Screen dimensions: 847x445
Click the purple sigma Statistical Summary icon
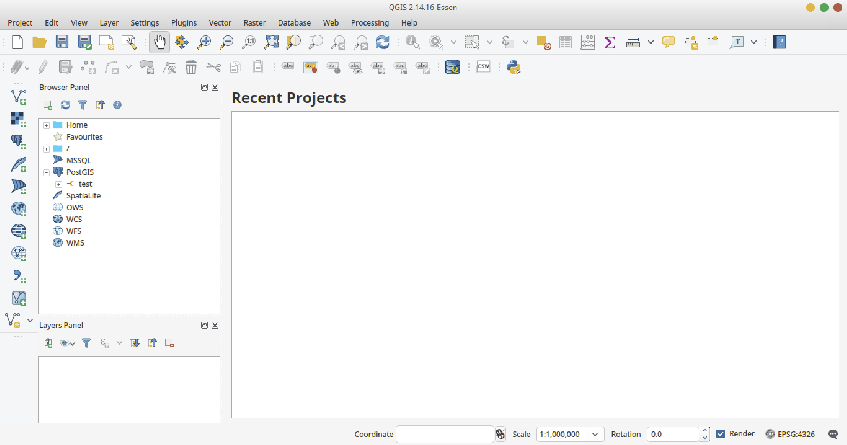click(610, 42)
